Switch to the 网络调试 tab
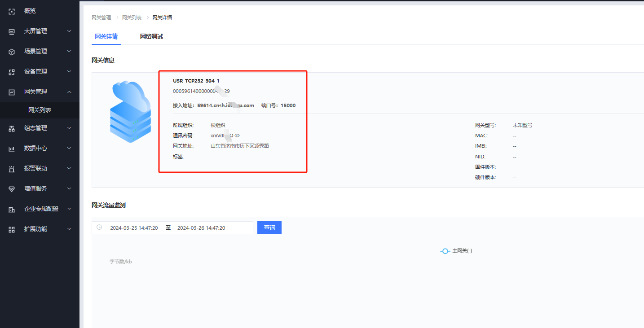The width and height of the screenshot is (644, 328). (x=151, y=37)
